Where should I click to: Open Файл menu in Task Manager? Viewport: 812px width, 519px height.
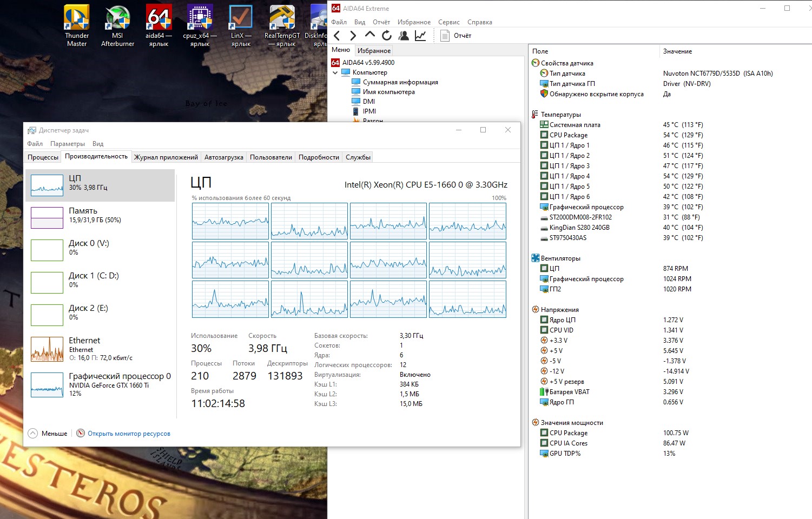pyautogui.click(x=35, y=144)
